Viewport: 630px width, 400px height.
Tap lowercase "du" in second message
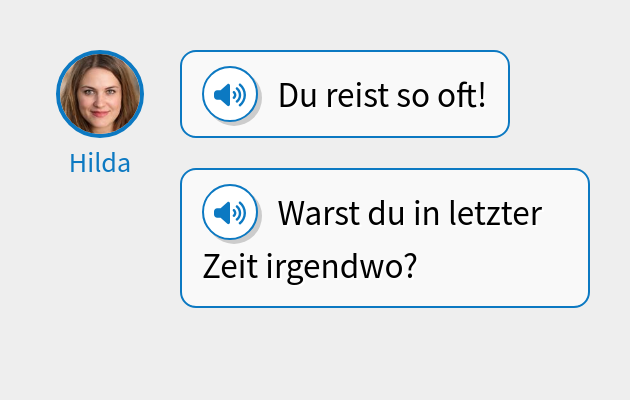386,213
